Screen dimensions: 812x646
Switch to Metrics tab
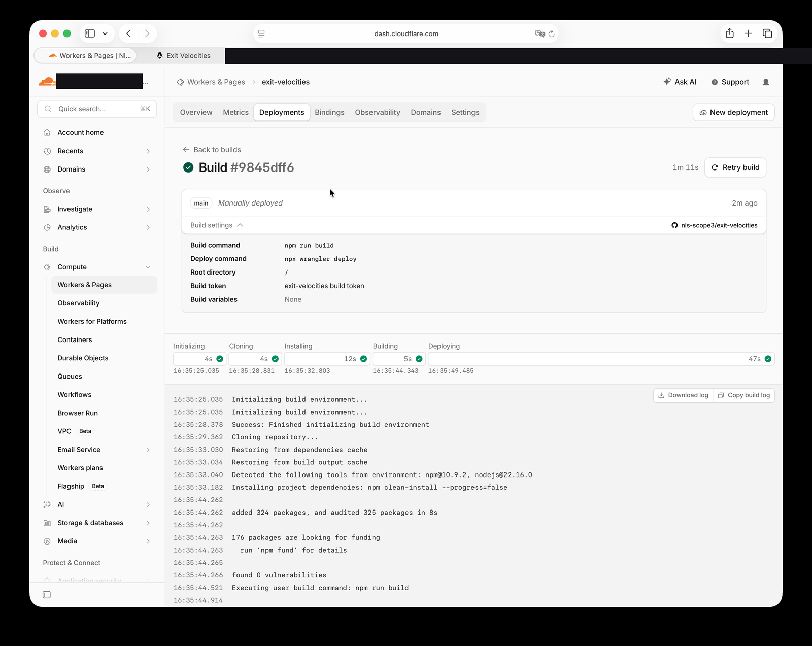236,112
